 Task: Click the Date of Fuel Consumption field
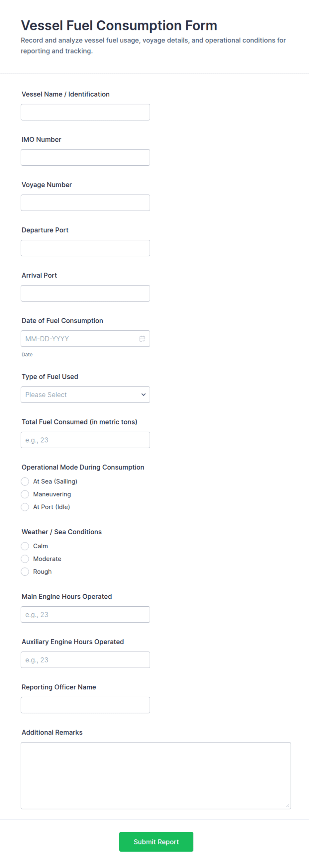(79, 339)
